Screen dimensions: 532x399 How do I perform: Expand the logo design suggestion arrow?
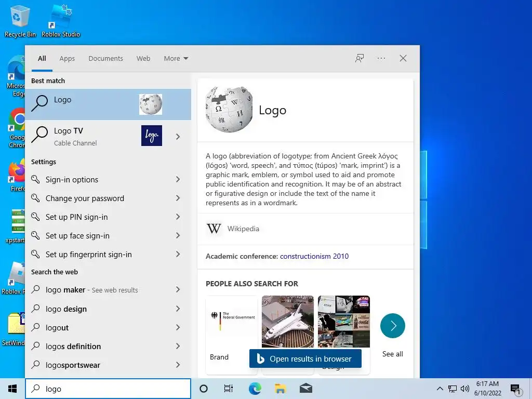pos(178,309)
